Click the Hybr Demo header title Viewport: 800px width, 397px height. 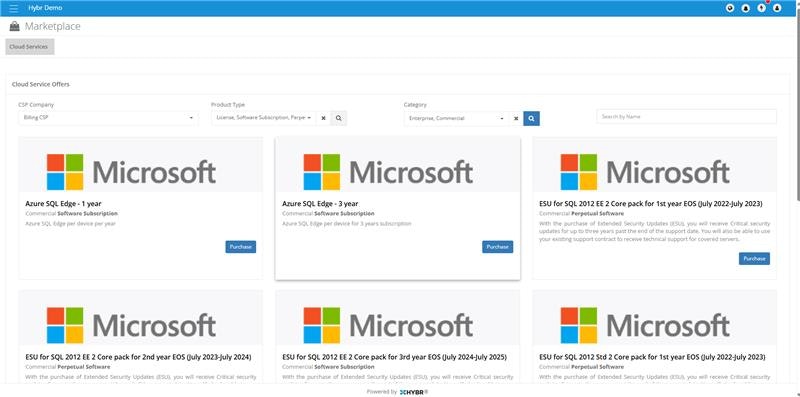click(x=45, y=8)
